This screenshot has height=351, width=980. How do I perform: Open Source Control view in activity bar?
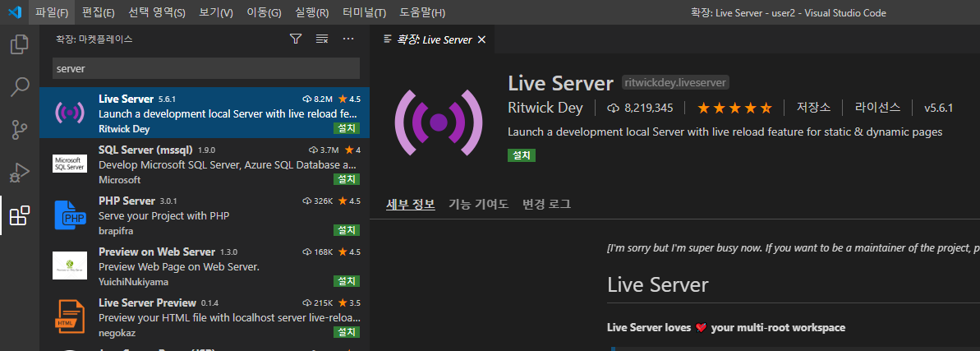click(x=20, y=130)
